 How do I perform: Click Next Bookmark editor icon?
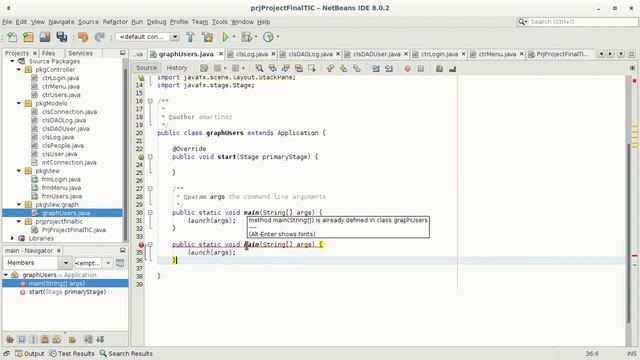pyautogui.click(x=344, y=69)
